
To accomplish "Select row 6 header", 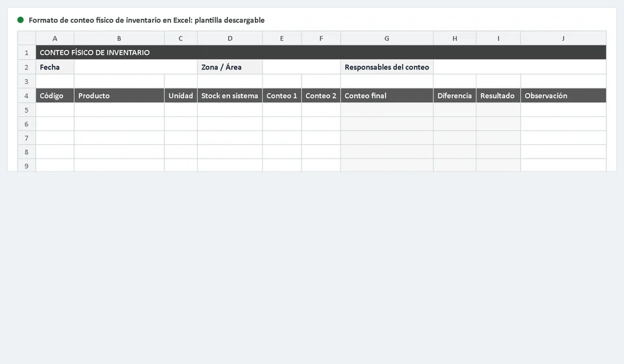I will coord(27,123).
